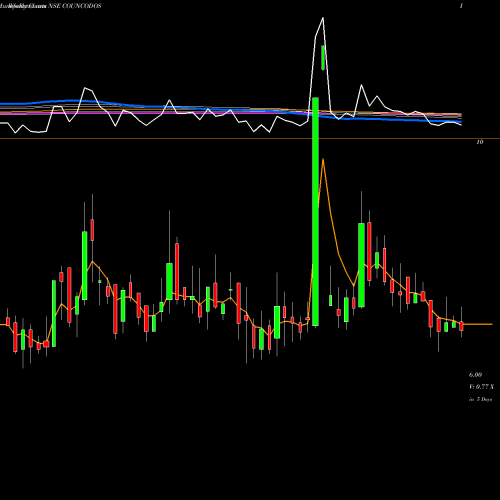Click the "10" axis label
This screenshot has height=500, width=500.
(x=479, y=142)
